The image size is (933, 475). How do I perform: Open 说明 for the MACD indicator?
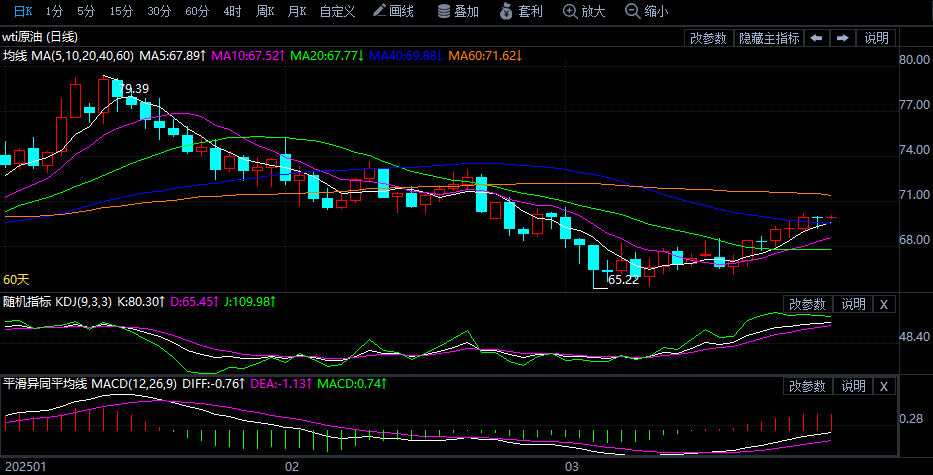(x=853, y=386)
